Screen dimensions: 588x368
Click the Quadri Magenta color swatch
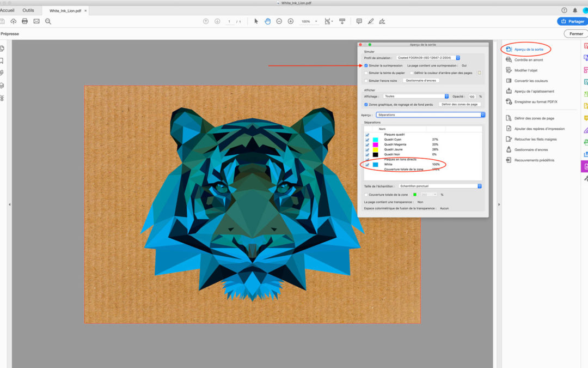click(375, 144)
